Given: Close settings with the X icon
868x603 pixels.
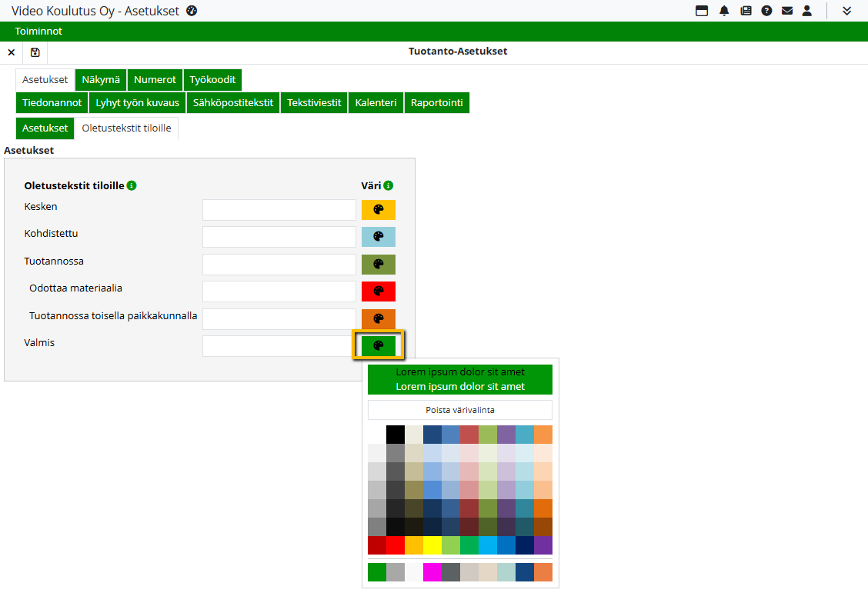Looking at the screenshot, I should pos(11,52).
